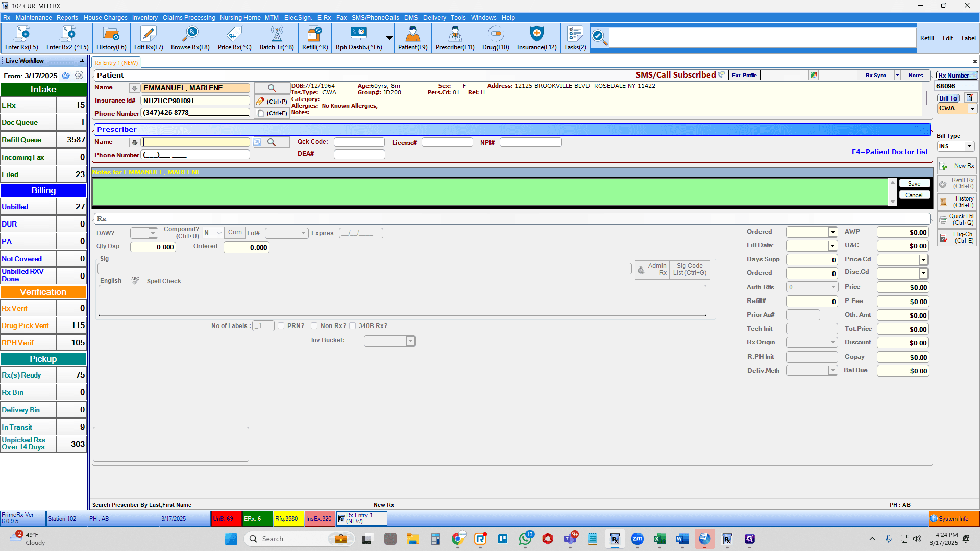The height and width of the screenshot is (551, 980).
Task: Click the patient name search magnifier
Action: (x=272, y=88)
